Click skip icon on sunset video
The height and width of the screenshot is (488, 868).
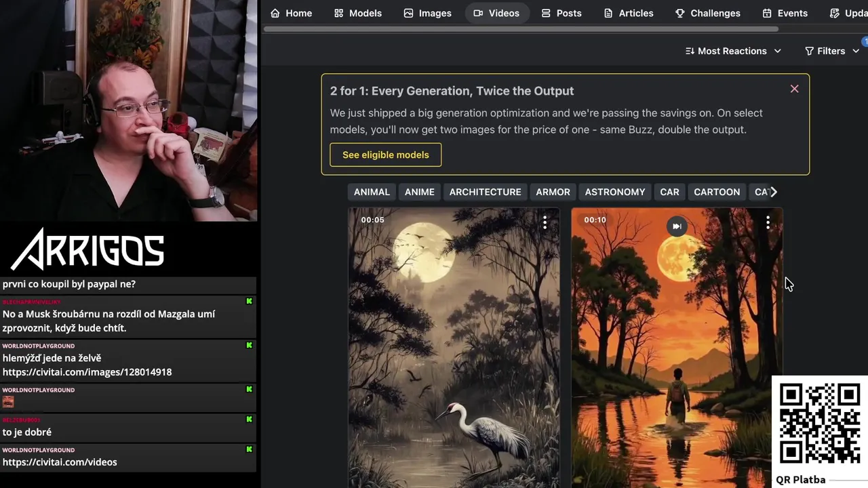677,226
